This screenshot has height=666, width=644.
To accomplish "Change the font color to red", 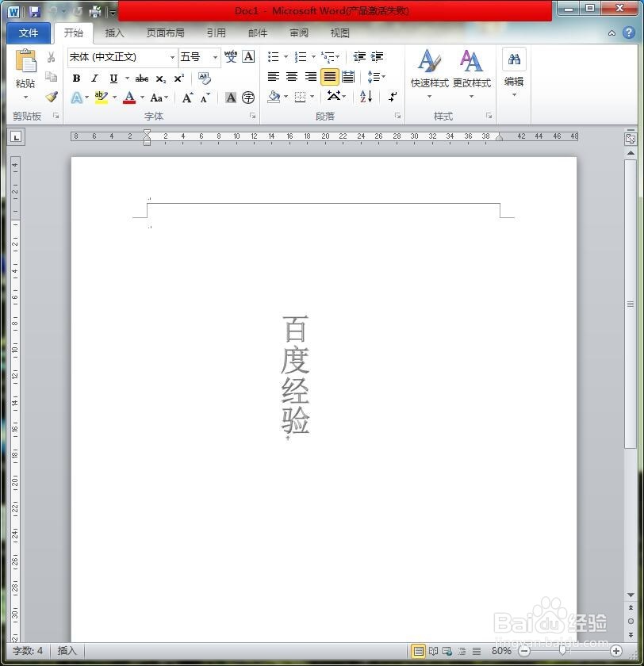I will [128, 97].
